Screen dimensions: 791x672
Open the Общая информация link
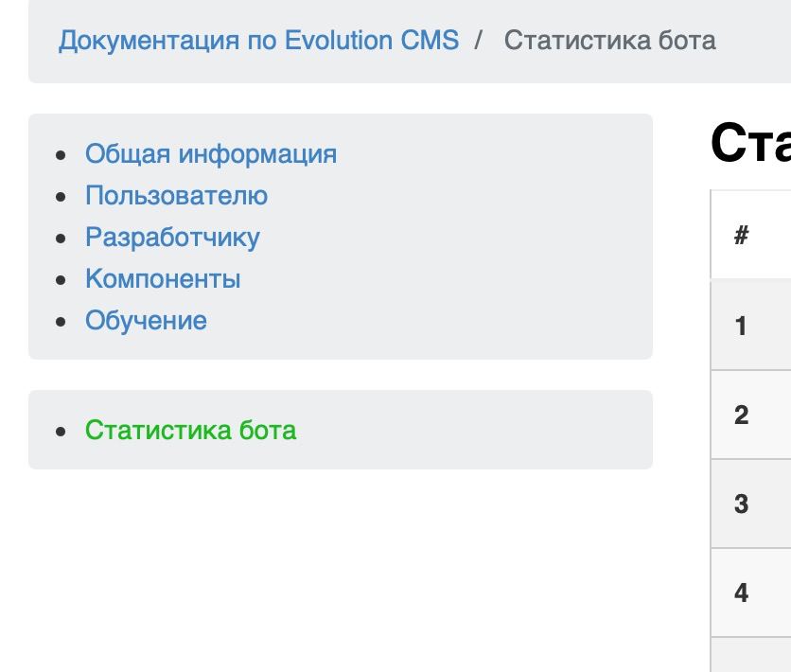coord(211,153)
